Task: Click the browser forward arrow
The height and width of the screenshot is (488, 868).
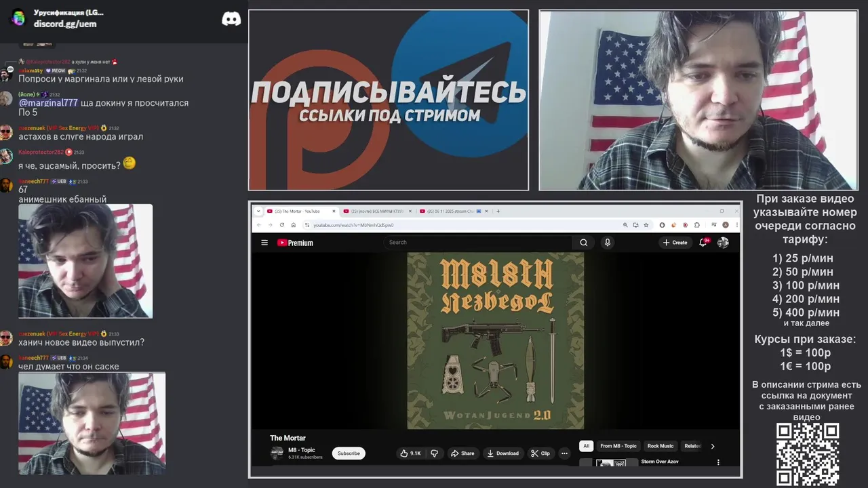Action: tap(270, 225)
